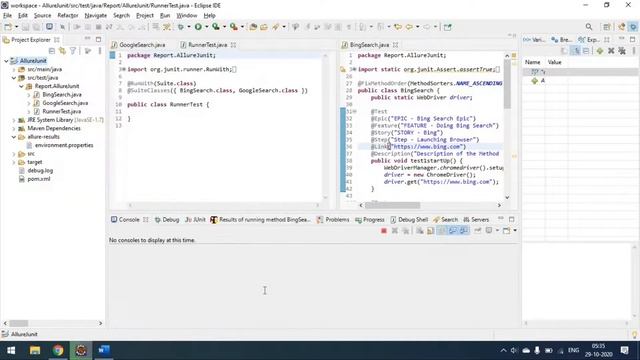Open Word from the taskbar
Image resolution: width=640 pixels, height=360 pixels.
104,350
